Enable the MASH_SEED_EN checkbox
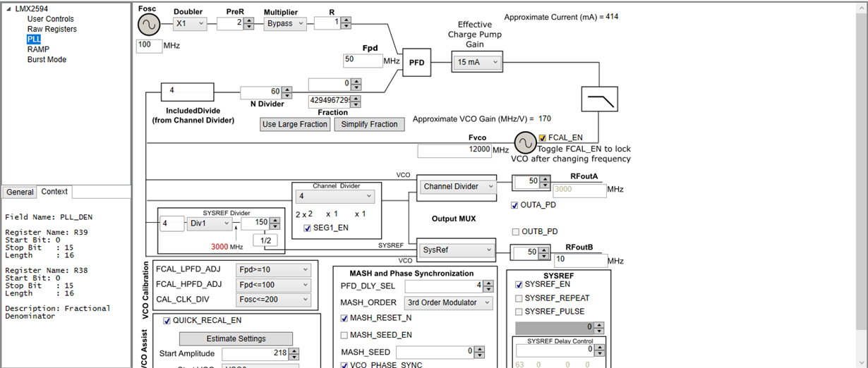868x368 pixels. click(344, 335)
